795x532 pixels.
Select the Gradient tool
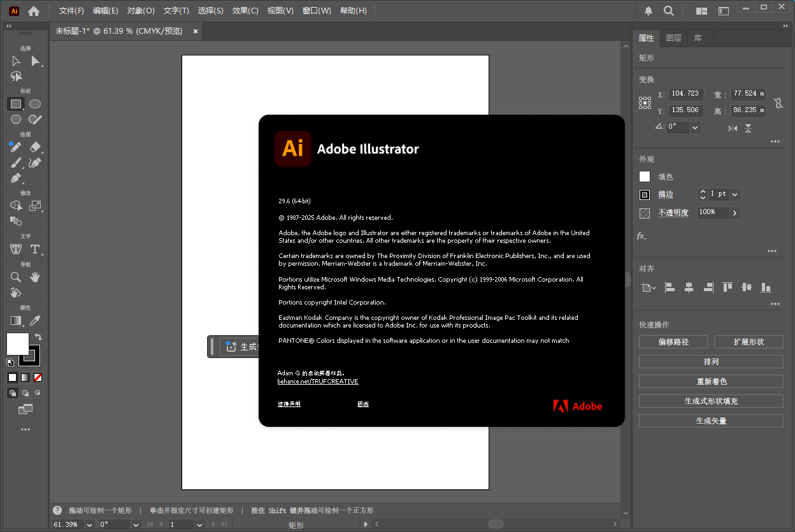pyautogui.click(x=16, y=320)
